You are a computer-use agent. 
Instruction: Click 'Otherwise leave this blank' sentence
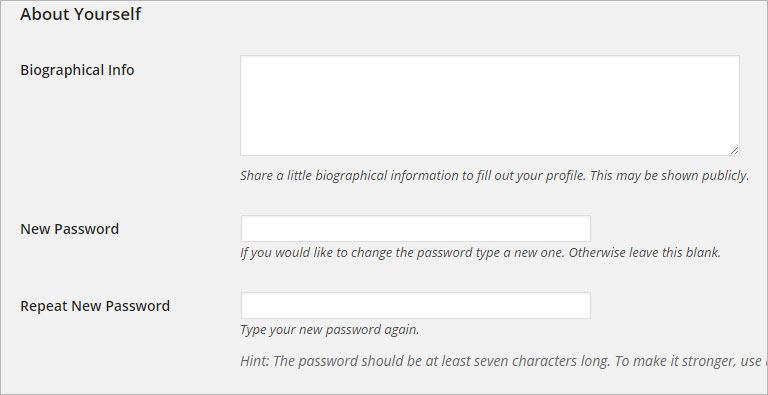click(x=645, y=253)
